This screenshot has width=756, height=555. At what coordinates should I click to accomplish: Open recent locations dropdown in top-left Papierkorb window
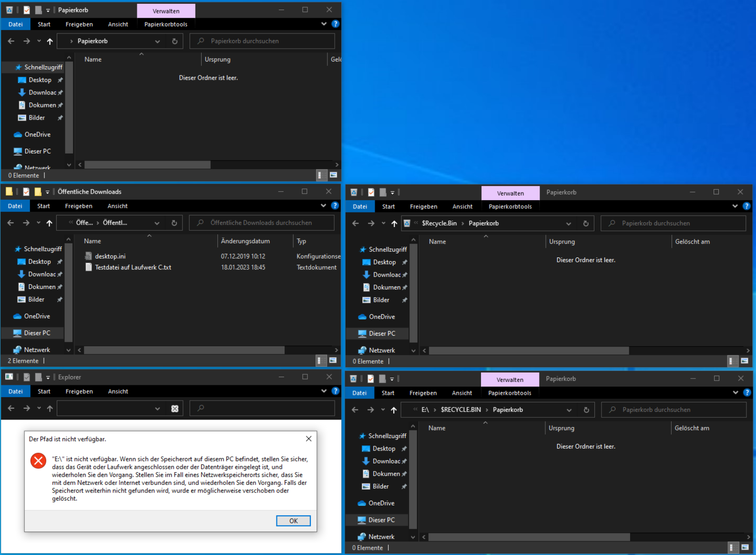[39, 41]
